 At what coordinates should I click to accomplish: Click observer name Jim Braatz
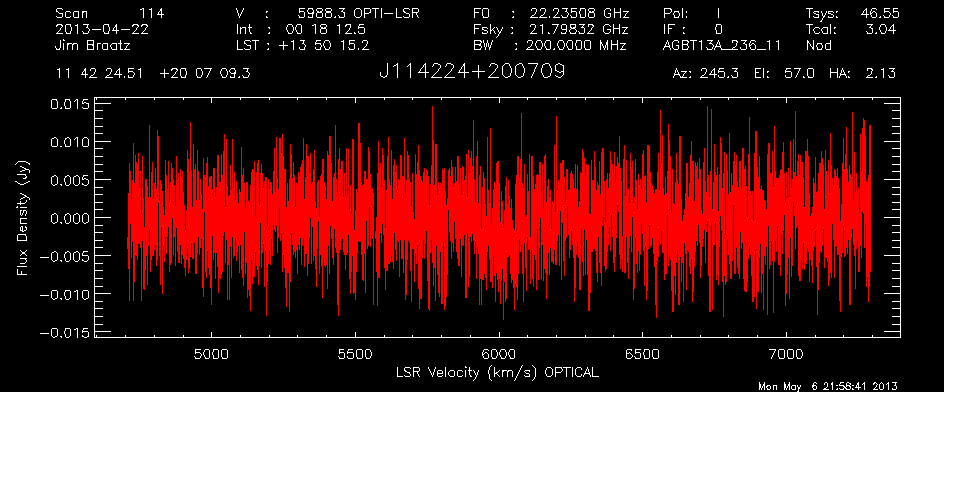tap(93, 45)
